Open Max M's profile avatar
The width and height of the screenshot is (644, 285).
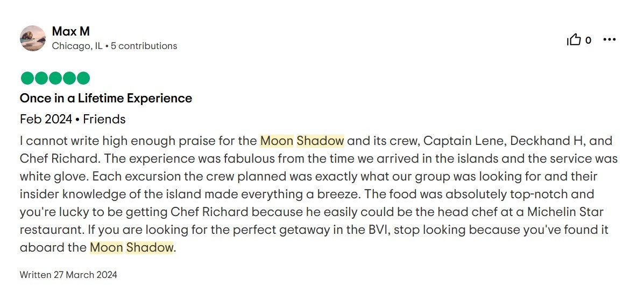pyautogui.click(x=33, y=38)
